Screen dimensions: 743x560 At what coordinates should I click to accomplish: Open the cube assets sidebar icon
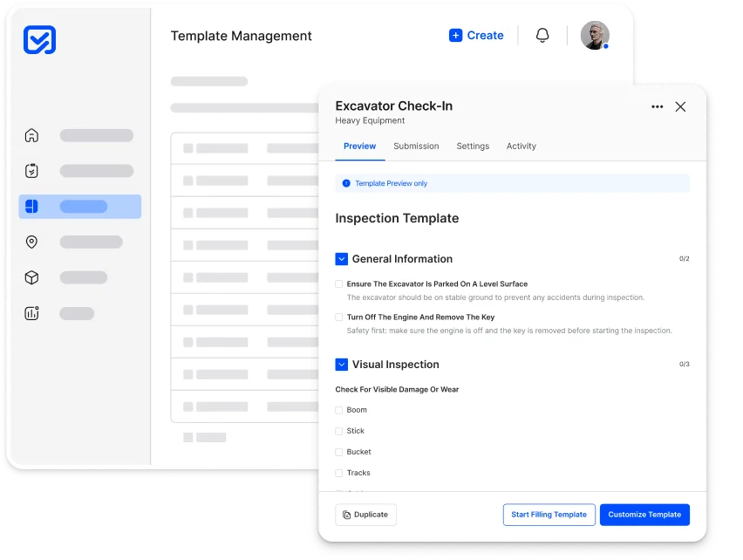coord(31,277)
